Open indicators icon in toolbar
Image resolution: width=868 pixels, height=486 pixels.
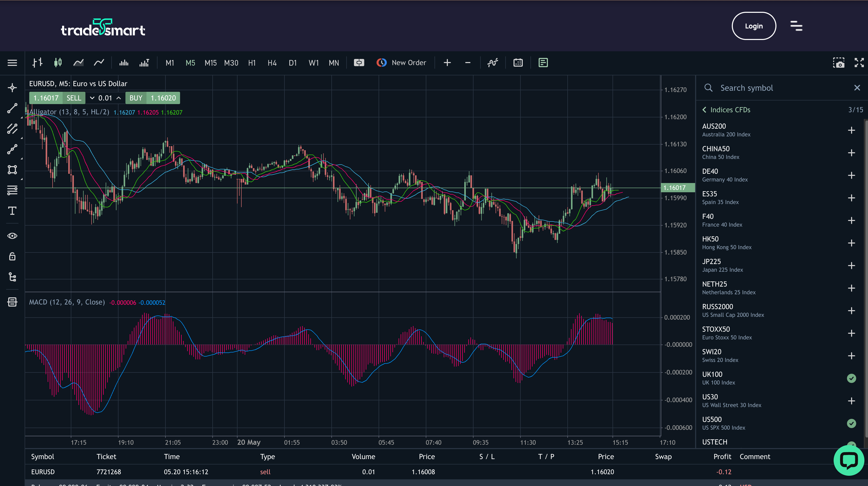(x=493, y=63)
